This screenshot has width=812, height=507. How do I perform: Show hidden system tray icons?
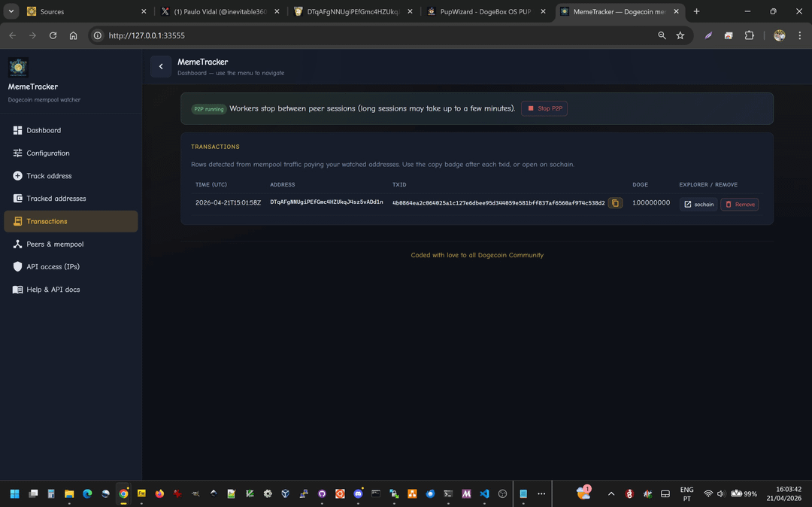(611, 494)
